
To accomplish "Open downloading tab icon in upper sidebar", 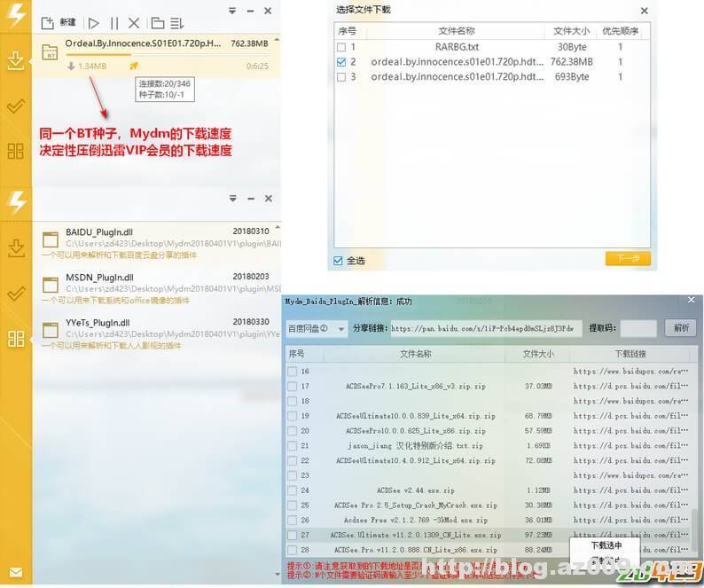I will point(16,60).
